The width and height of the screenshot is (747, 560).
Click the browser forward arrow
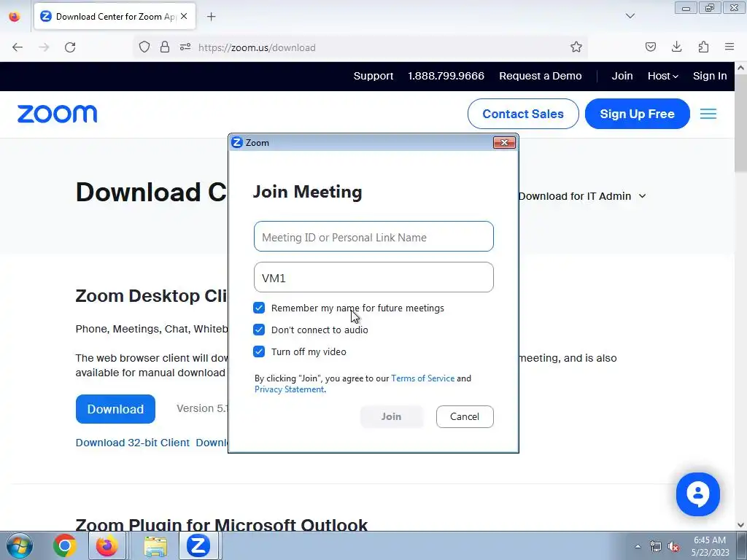coord(44,47)
